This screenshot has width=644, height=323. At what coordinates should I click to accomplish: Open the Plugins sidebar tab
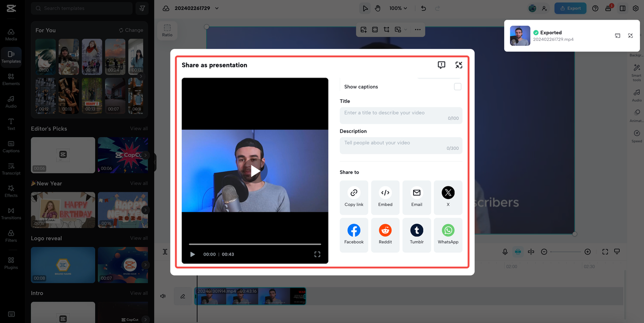tap(11, 263)
